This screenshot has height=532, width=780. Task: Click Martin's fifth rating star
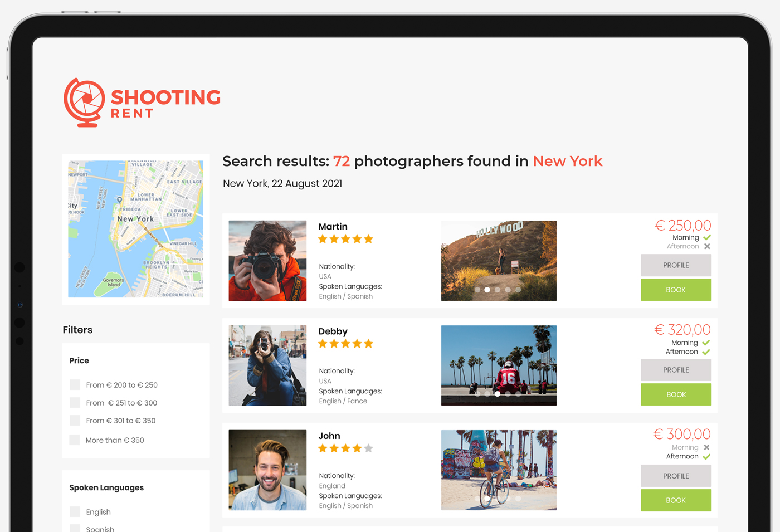point(368,239)
